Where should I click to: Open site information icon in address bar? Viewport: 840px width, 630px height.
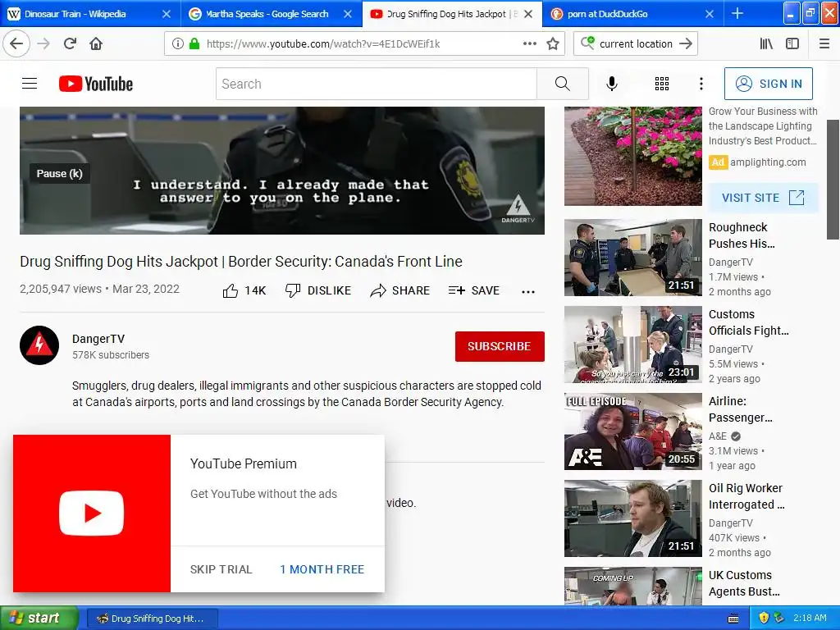(x=177, y=43)
